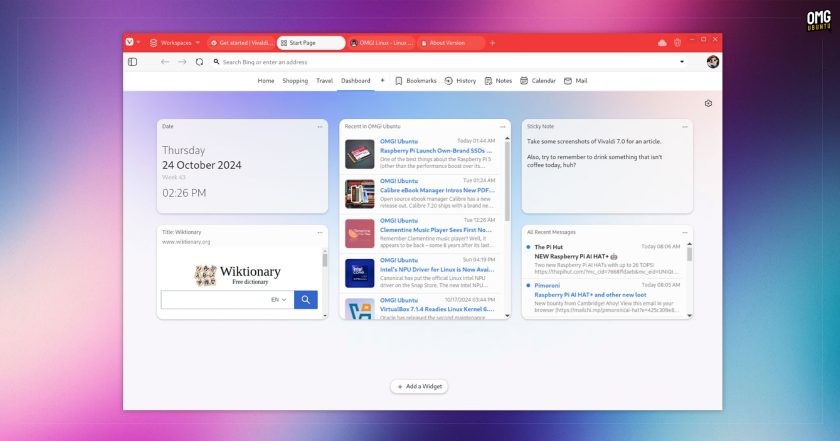Open Calendar from start page navigation
Image resolution: width=840 pixels, height=441 pixels.
pos(538,81)
